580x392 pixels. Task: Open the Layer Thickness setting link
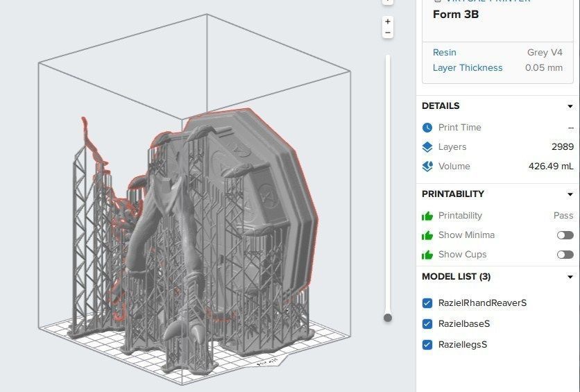coord(468,68)
